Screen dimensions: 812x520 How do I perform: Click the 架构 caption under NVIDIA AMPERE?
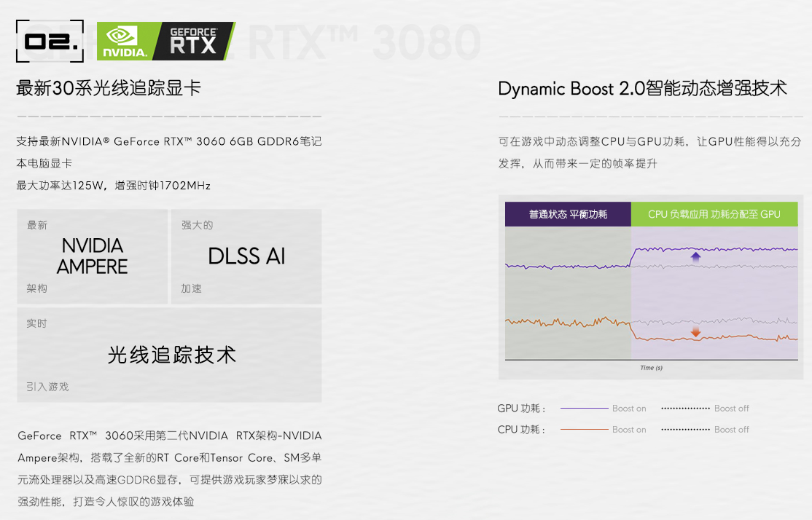click(36, 288)
